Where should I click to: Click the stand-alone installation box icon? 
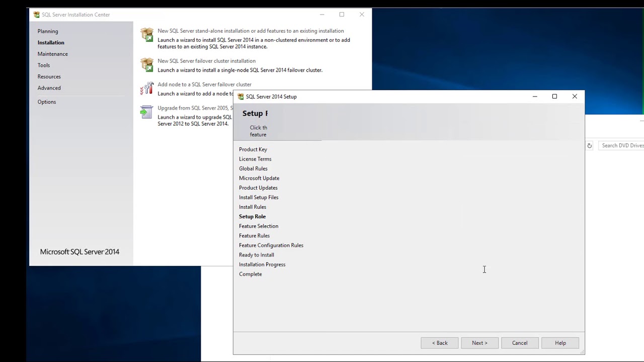click(147, 35)
